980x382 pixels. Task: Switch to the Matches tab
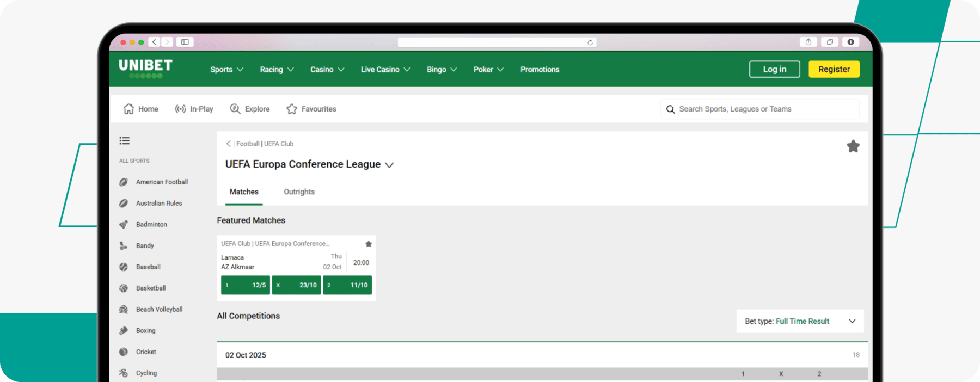coord(244,192)
